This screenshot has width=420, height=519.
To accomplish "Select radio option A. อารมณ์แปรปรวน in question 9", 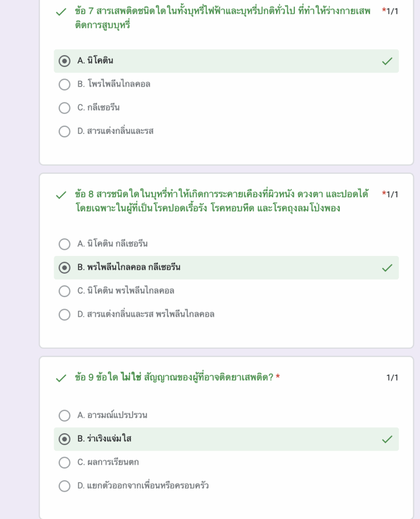I will (x=64, y=416).
